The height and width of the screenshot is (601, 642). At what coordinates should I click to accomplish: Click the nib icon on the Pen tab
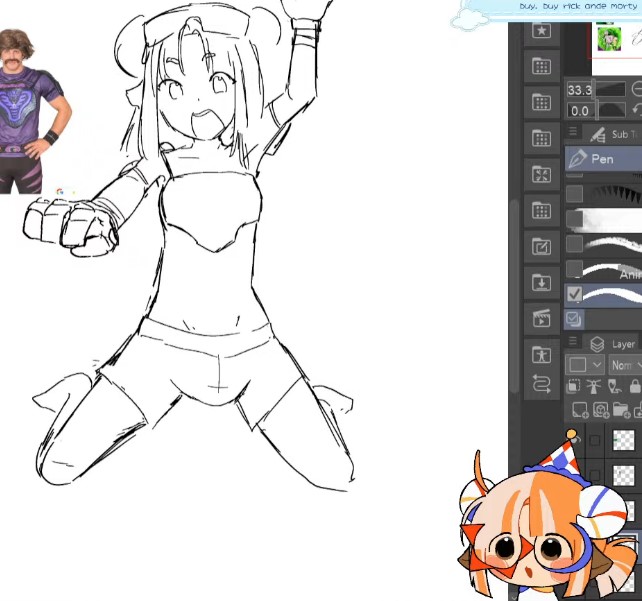pyautogui.click(x=577, y=159)
